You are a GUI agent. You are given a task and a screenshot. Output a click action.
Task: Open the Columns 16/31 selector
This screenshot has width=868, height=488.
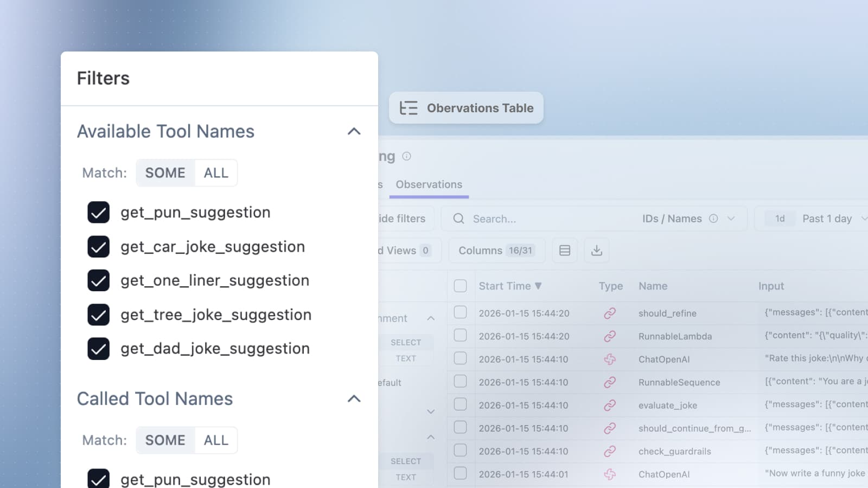(x=496, y=250)
